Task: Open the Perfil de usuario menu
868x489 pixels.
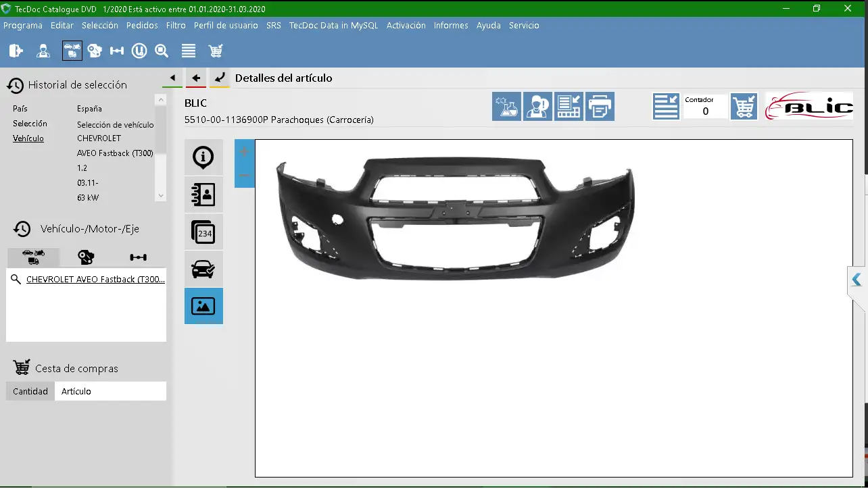Action: tap(226, 26)
